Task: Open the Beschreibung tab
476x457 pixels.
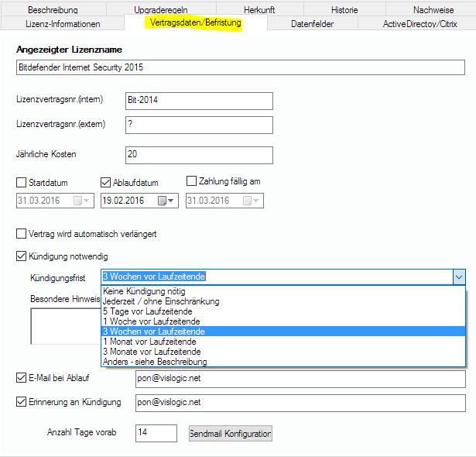Action: [53, 9]
